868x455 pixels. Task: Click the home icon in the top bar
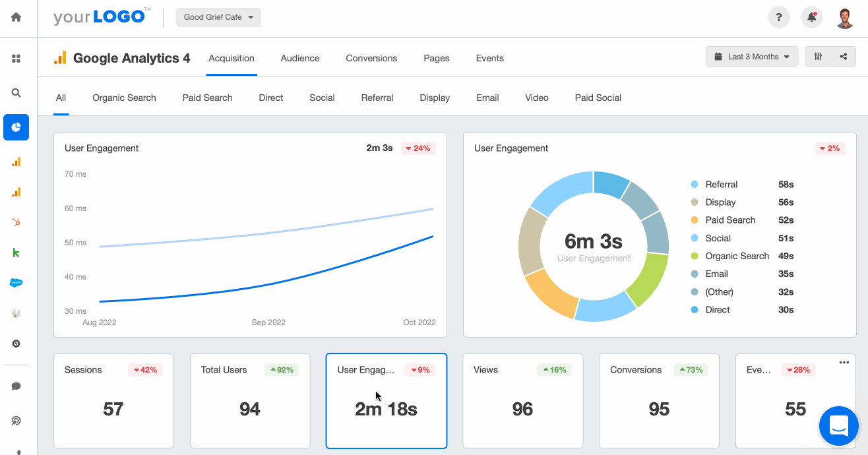16,16
